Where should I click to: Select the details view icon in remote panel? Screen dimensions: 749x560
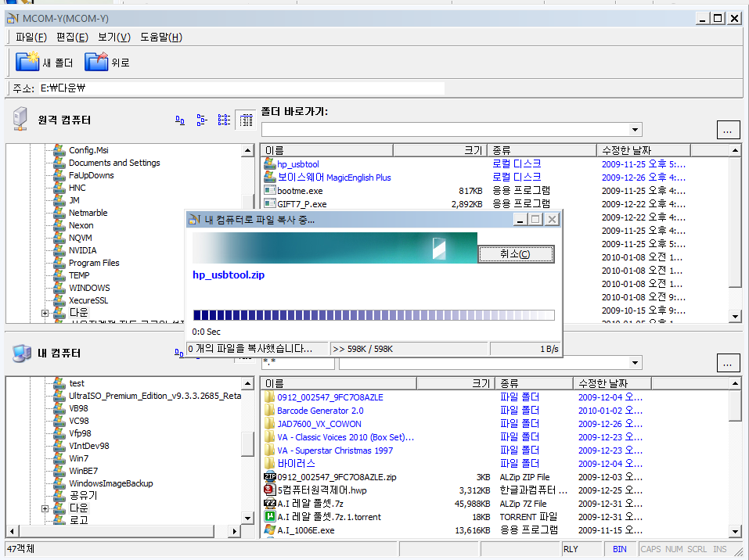[x=246, y=120]
